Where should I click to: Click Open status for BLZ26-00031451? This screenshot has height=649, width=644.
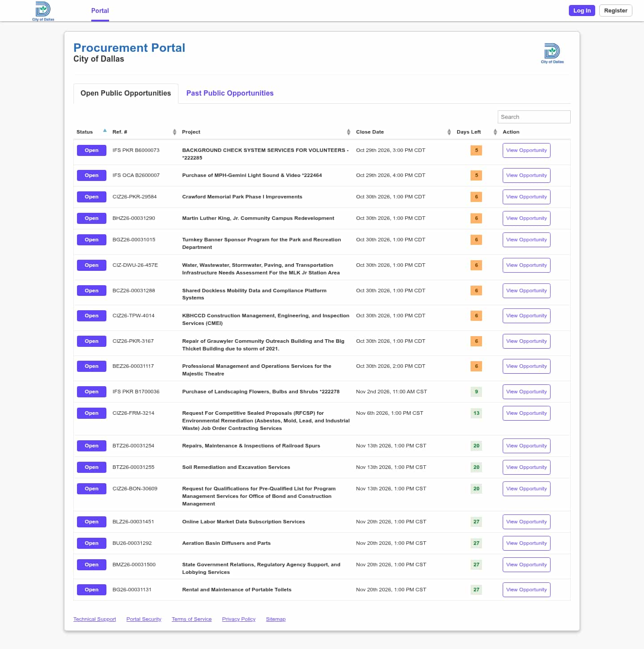92,522
